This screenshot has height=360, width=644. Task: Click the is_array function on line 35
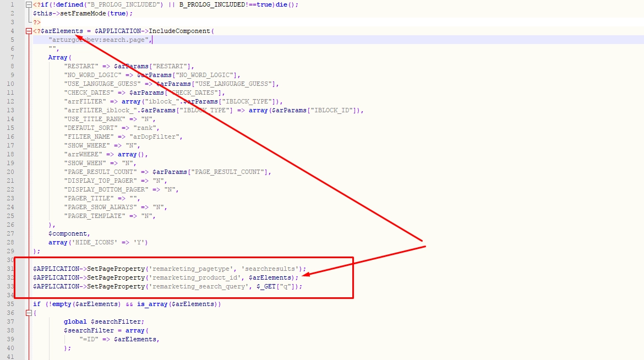[152, 304]
